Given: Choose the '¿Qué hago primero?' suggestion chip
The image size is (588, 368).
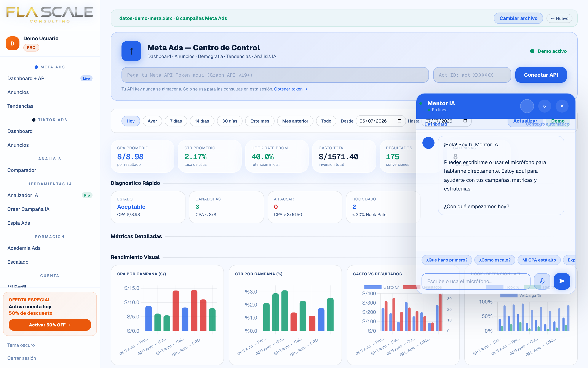Looking at the screenshot, I should pos(447,260).
